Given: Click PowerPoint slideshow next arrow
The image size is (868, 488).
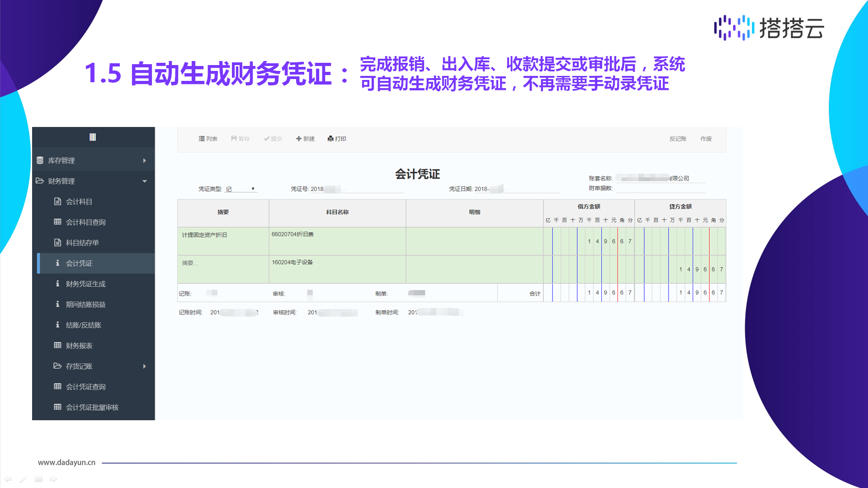Looking at the screenshot, I should click(53, 479).
